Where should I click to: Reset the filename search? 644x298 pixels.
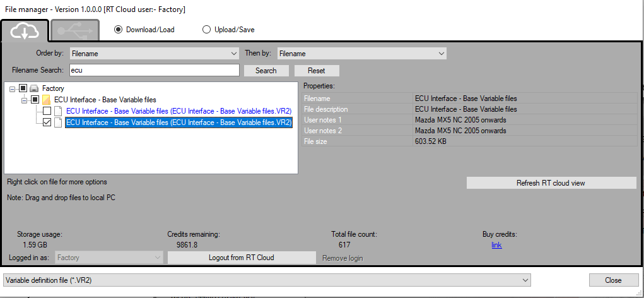pyautogui.click(x=317, y=71)
